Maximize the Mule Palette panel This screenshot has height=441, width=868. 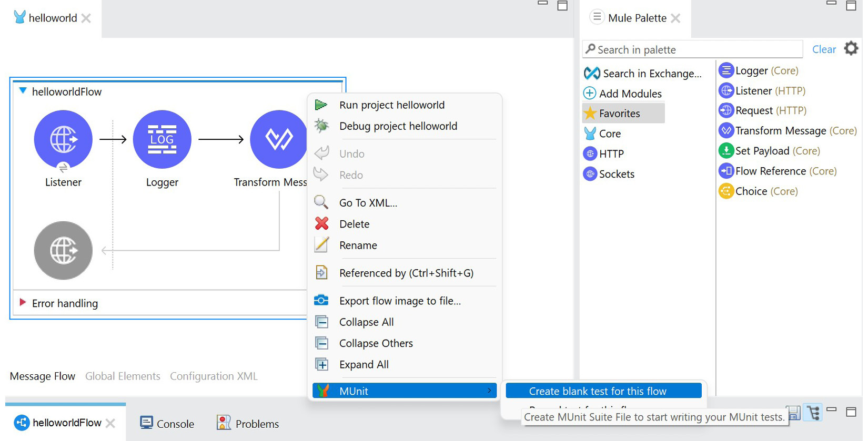(851, 6)
